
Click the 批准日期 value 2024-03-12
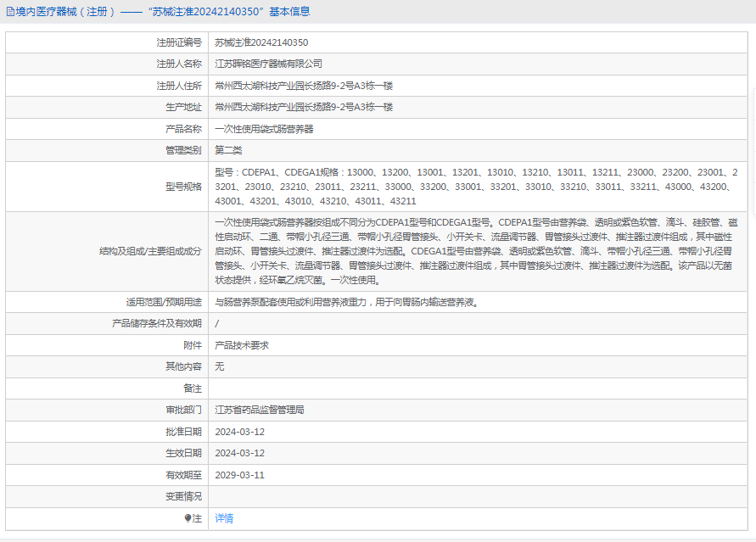(239, 432)
